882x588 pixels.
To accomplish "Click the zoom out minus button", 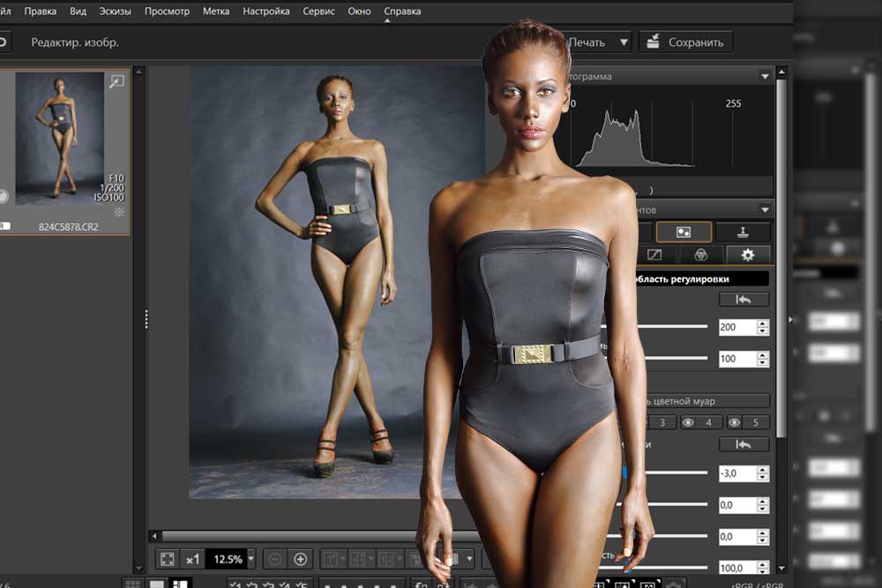I will point(275,559).
